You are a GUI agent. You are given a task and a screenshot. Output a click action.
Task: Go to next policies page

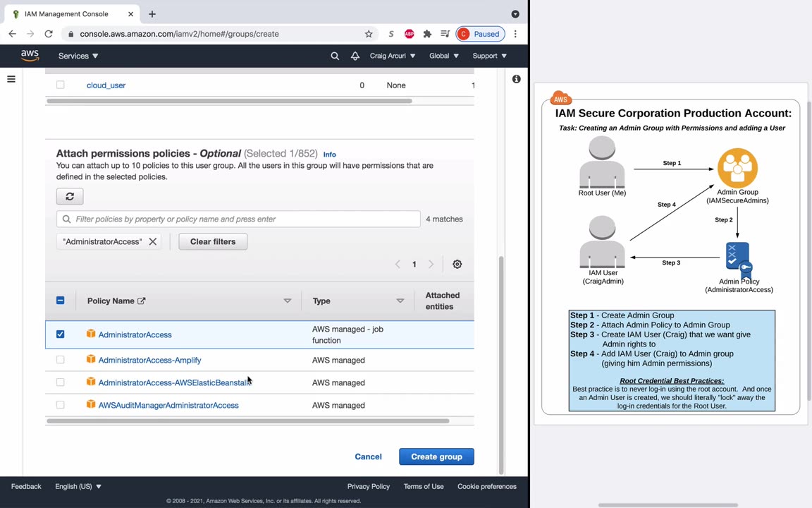pyautogui.click(x=431, y=264)
